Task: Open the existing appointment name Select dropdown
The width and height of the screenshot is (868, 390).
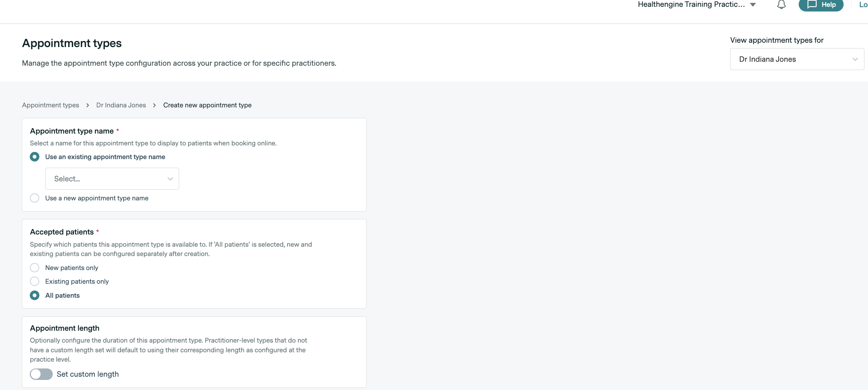Action: (112, 179)
